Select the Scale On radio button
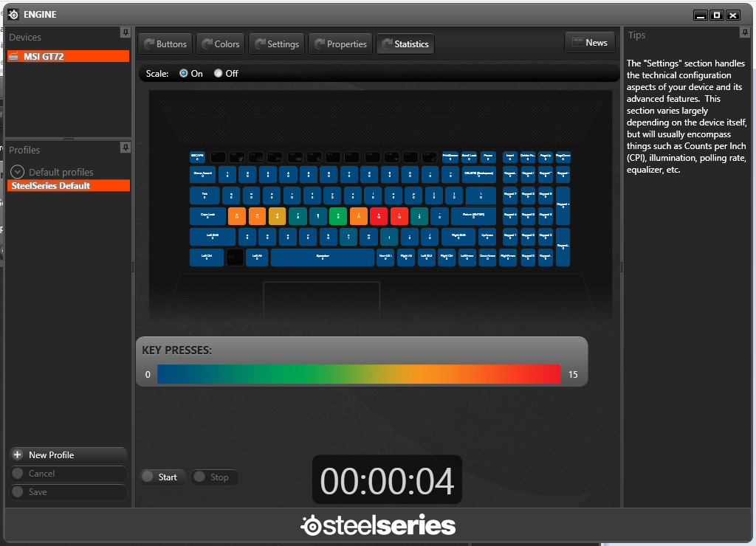 184,73
